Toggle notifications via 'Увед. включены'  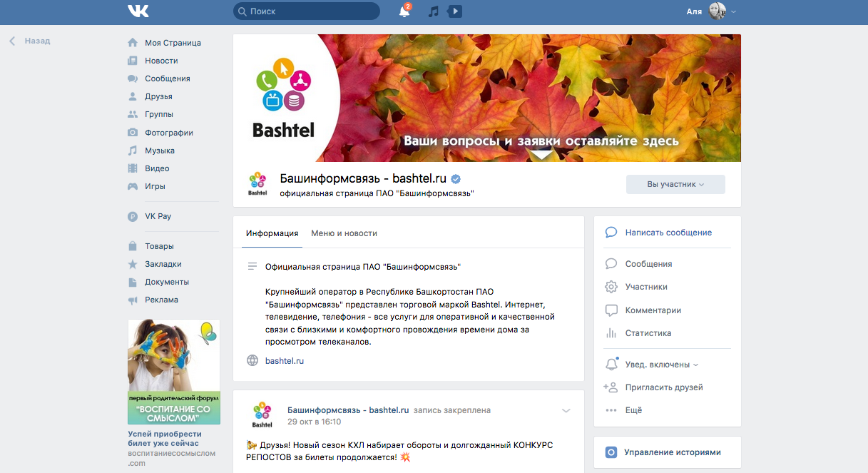click(x=657, y=365)
